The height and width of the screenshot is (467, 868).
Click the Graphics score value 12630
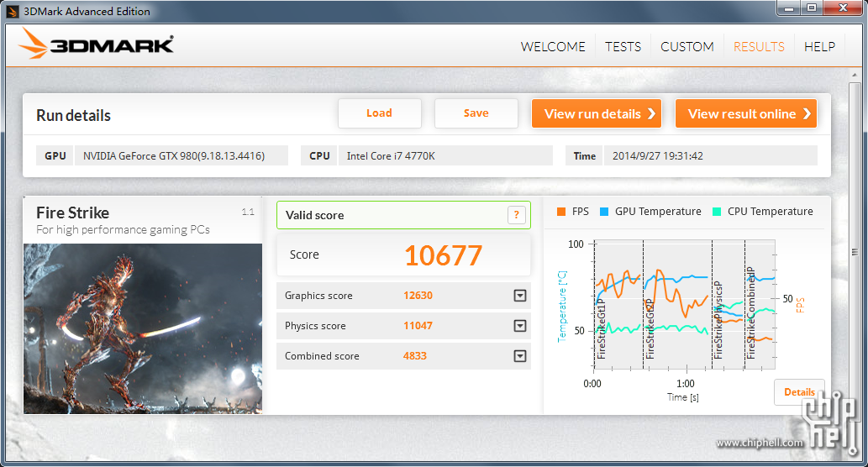[418, 296]
